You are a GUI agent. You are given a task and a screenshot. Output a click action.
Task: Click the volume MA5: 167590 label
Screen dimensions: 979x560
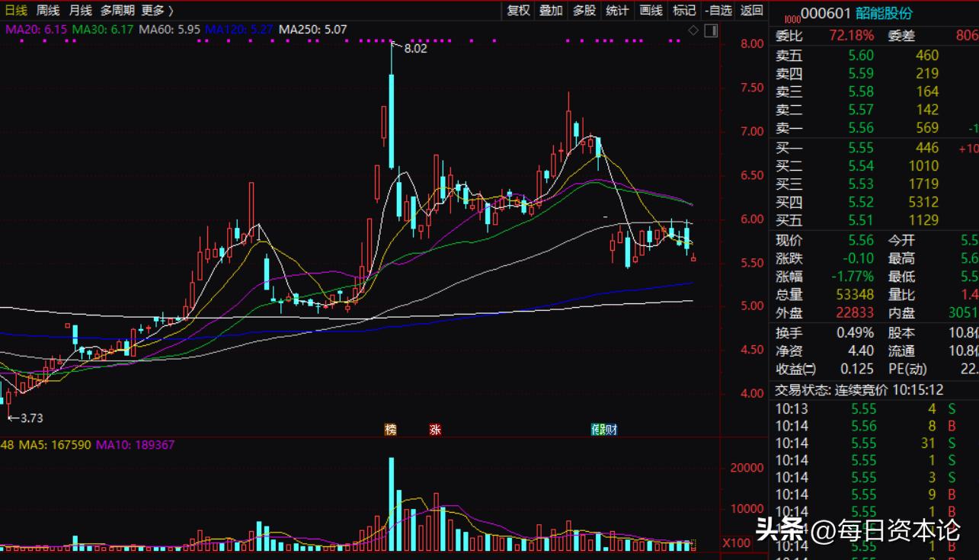click(x=53, y=445)
